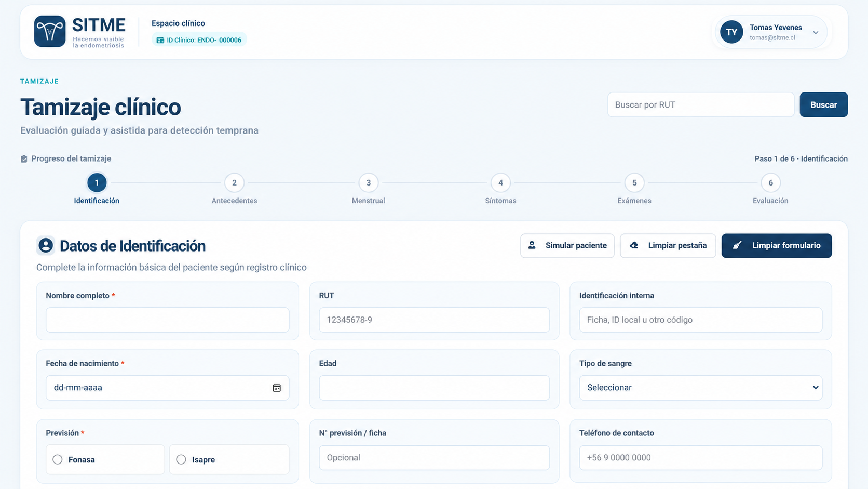Focus the Identificación interna field

click(700, 320)
